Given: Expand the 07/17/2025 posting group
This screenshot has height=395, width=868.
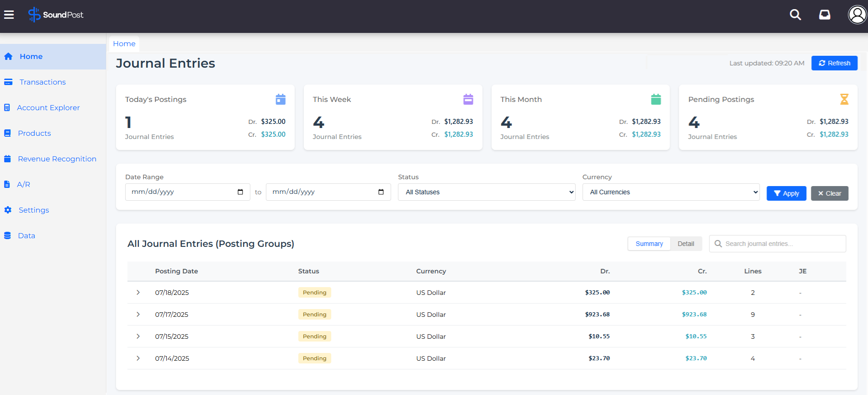Looking at the screenshot, I should pyautogui.click(x=138, y=315).
